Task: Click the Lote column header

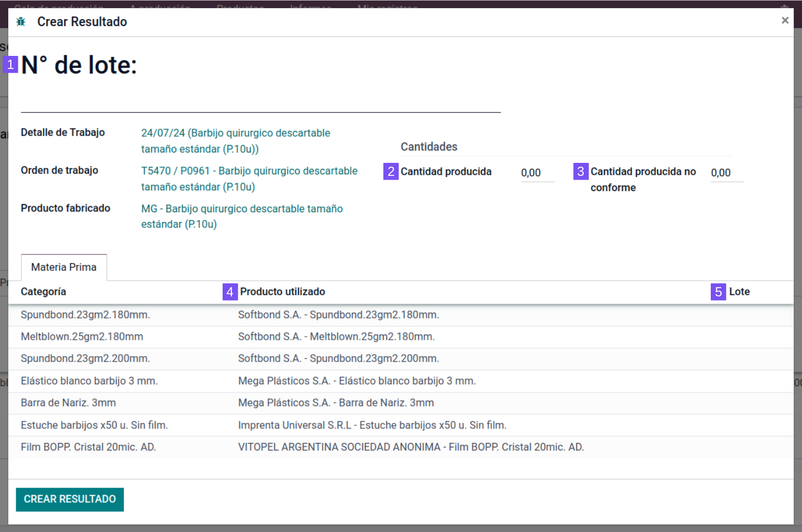Action: (739, 292)
